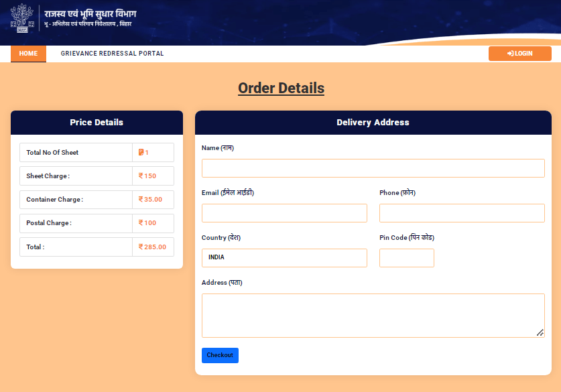Click the Email (ईमेल आईडी) label
Viewport: 561px width, 392px height.
(x=227, y=193)
